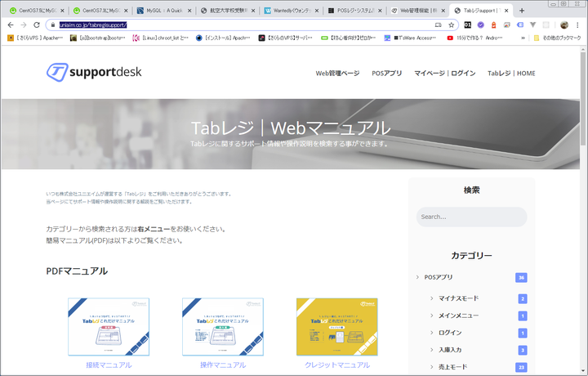
Task: Open the Web管理ページ nav menu item
Action: click(x=337, y=74)
